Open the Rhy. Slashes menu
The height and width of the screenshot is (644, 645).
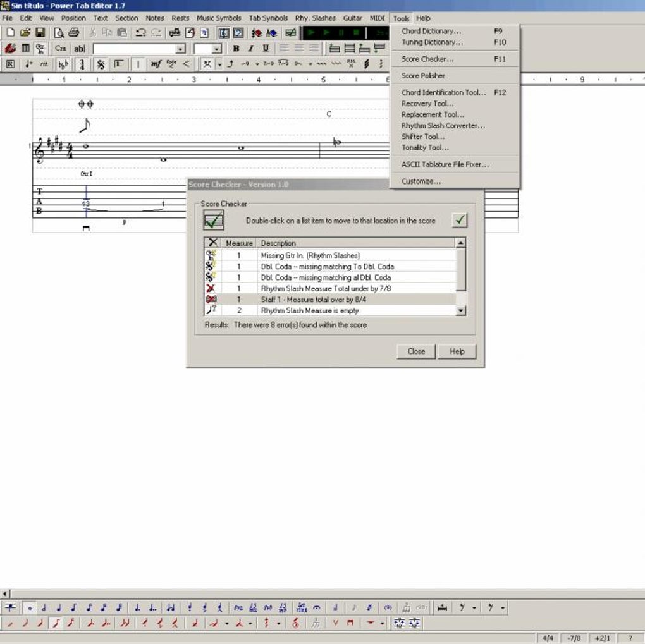click(315, 18)
